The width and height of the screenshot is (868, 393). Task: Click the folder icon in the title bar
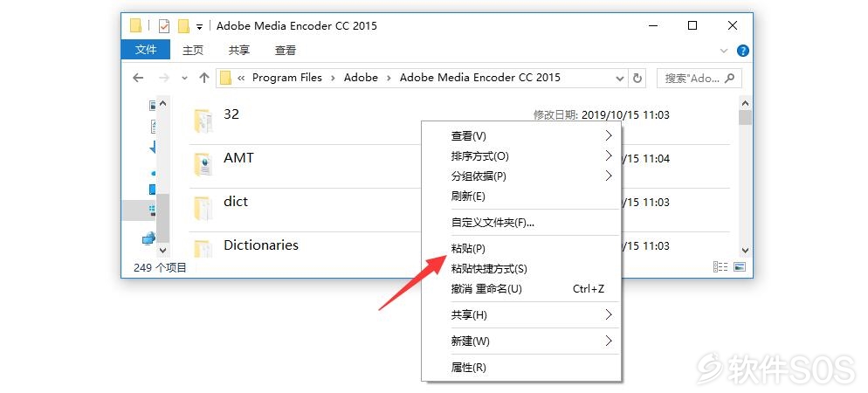[x=135, y=25]
